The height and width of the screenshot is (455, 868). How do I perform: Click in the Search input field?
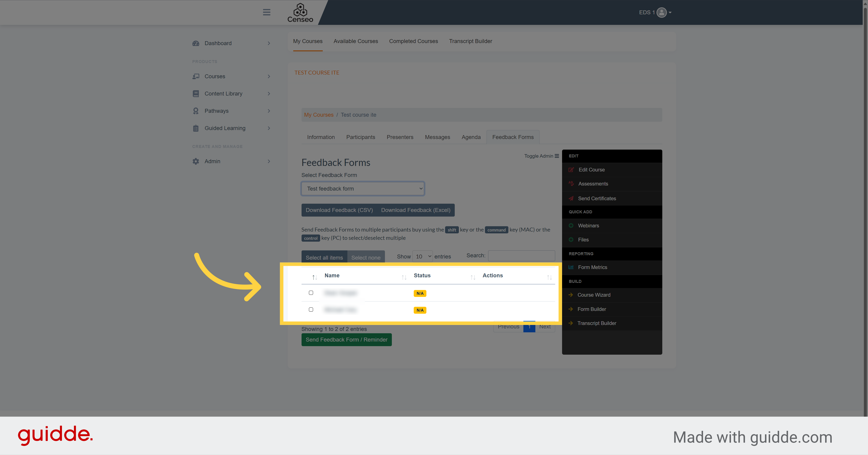[521, 256]
